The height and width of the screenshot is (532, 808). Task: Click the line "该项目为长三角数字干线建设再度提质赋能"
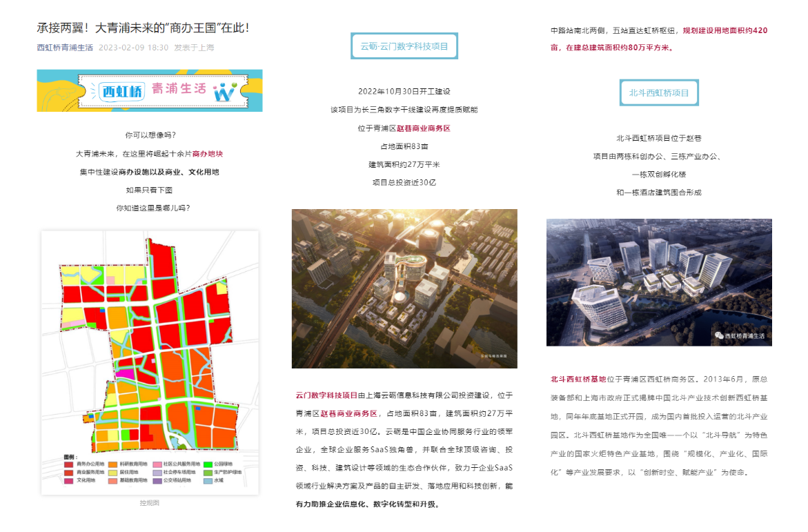(404, 110)
